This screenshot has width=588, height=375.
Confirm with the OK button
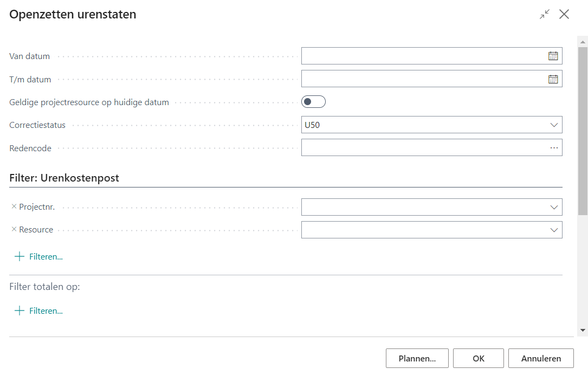[478, 358]
